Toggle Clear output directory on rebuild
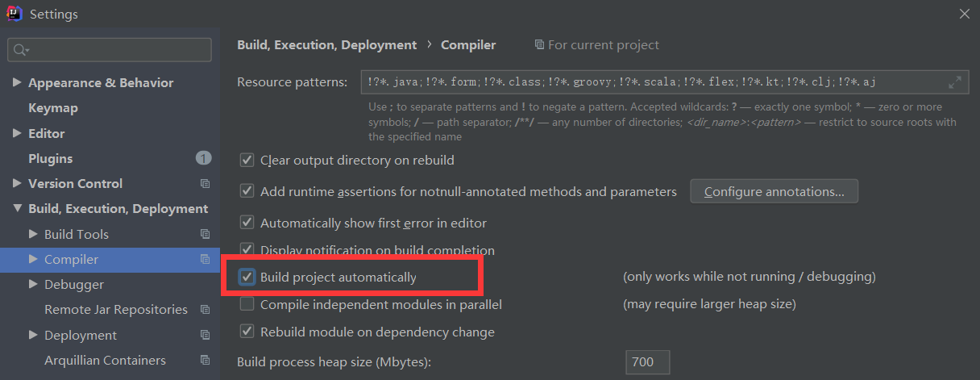Viewport: 980px width, 380px height. pos(247,160)
